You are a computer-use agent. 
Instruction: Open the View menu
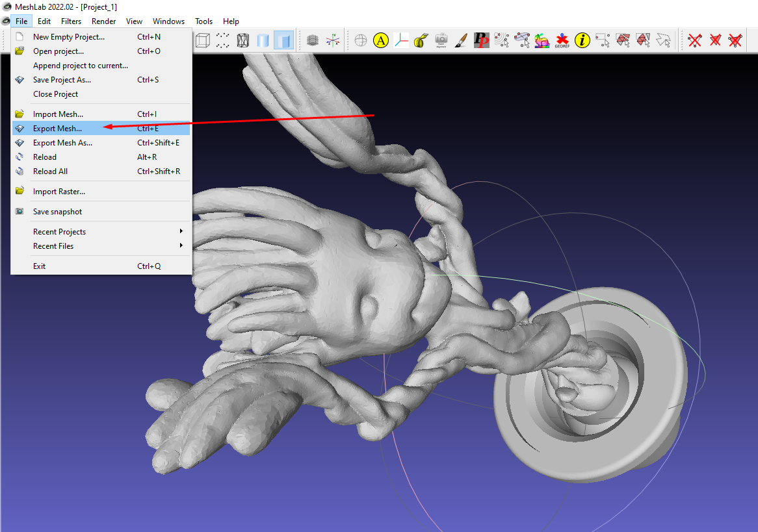click(134, 21)
